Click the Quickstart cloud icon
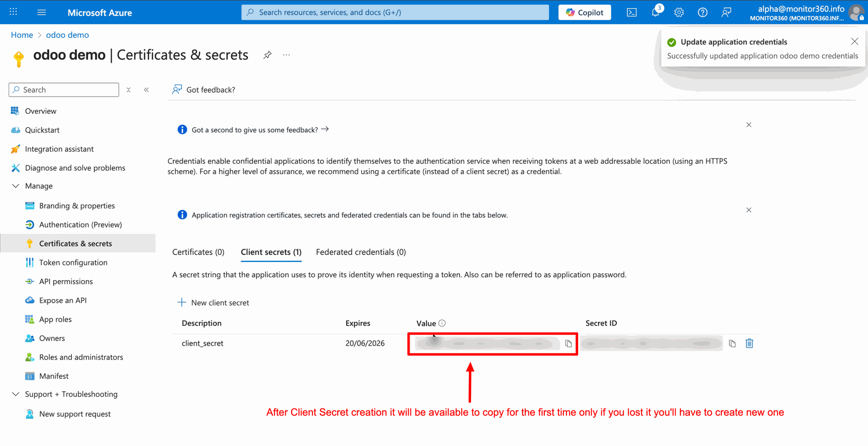Screen dimensions: 868x446 (15, 130)
